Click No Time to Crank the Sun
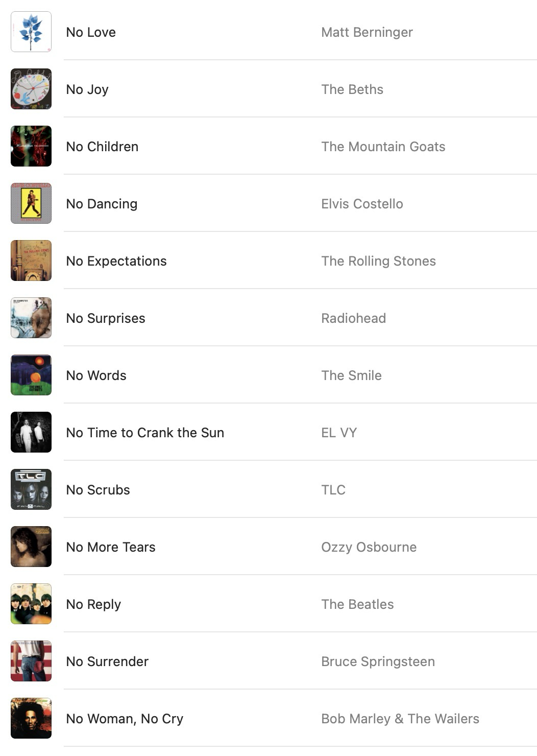This screenshot has height=756, width=537. (145, 433)
